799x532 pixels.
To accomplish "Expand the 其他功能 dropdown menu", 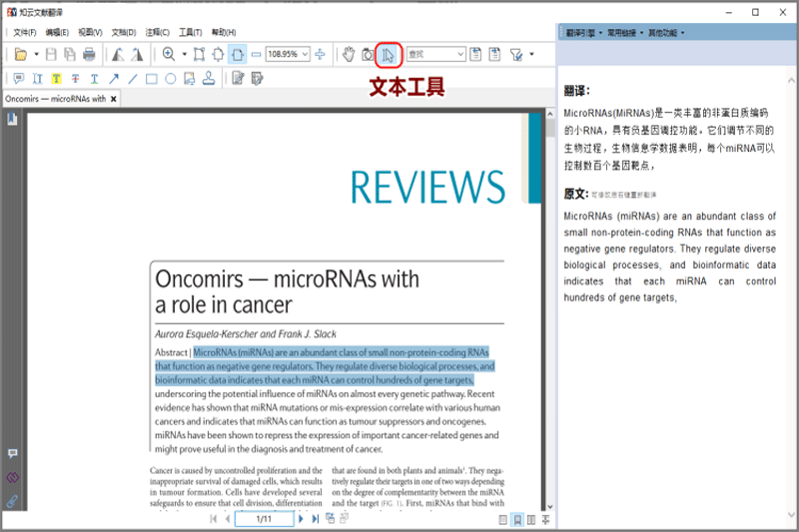I will (x=666, y=33).
